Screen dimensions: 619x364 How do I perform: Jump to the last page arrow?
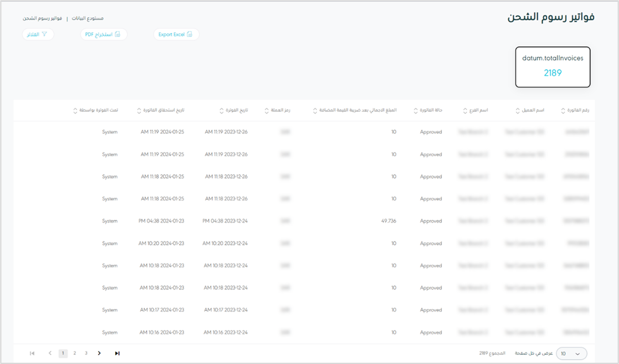117,353
